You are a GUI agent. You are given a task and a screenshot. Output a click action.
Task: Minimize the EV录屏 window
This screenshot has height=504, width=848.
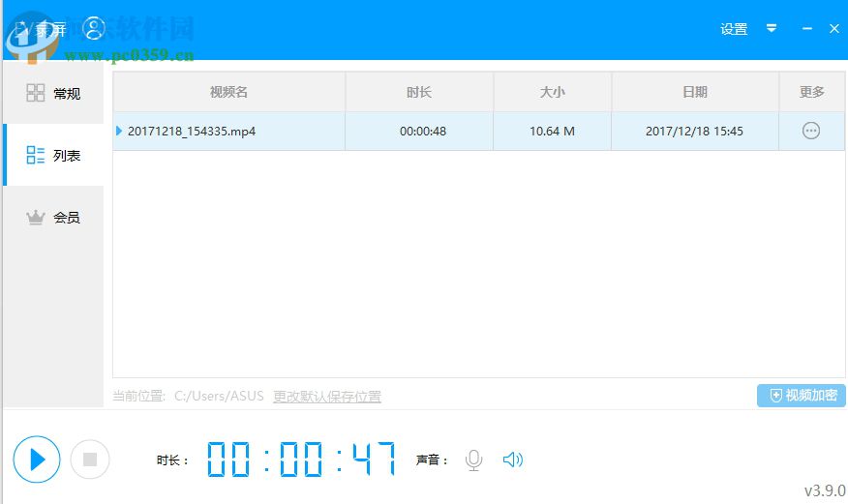point(807,29)
